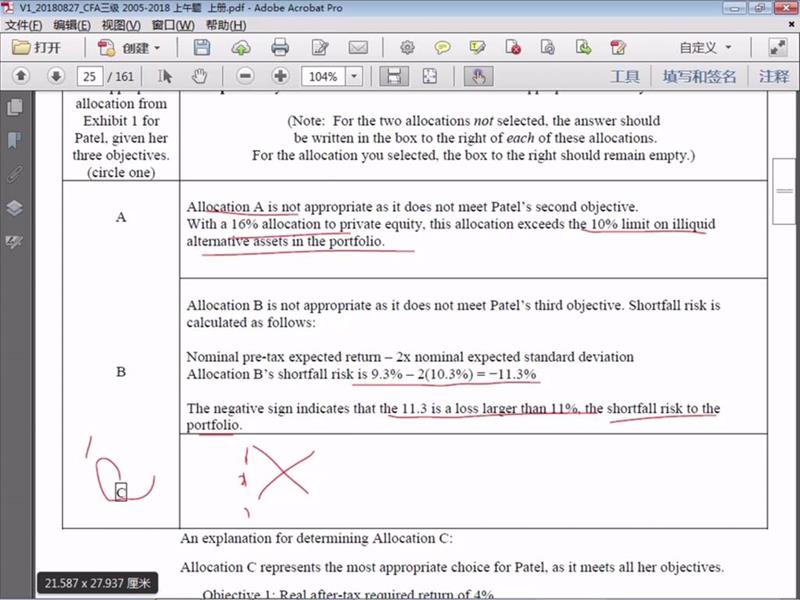The height and width of the screenshot is (600, 800).
Task: Toggle scrolling page fit-width mode
Action: (x=394, y=76)
